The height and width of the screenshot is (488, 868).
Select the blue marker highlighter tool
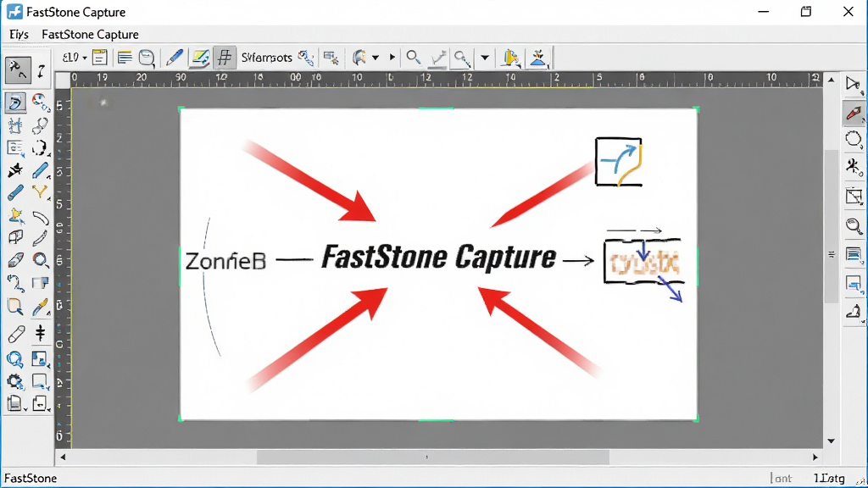coord(15,192)
